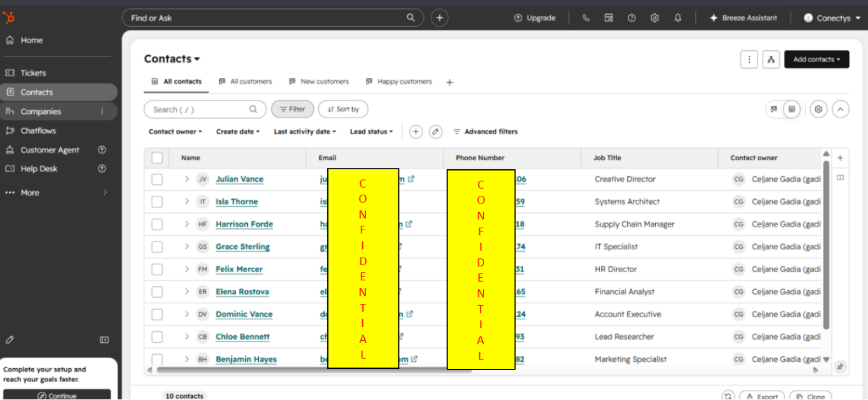Expand the Lead status filter dropdown
Viewport: 868px width, 400px height.
(371, 132)
